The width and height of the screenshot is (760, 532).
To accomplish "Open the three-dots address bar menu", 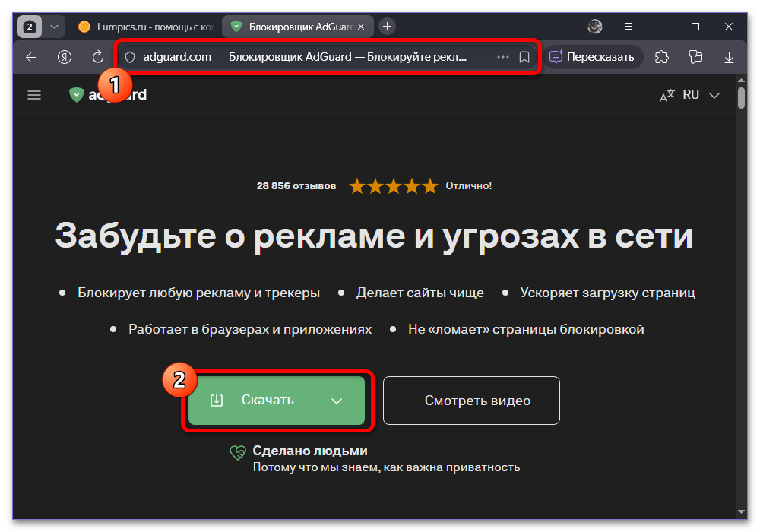I will point(503,57).
